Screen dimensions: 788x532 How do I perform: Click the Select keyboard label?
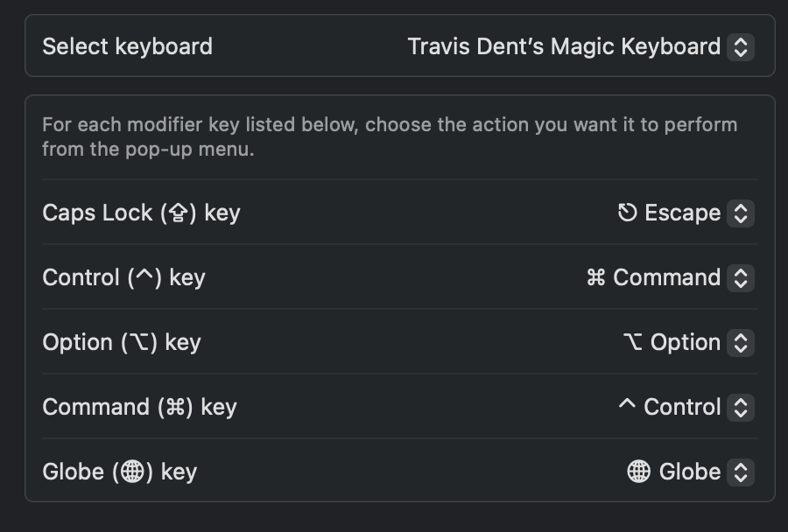pos(127,46)
